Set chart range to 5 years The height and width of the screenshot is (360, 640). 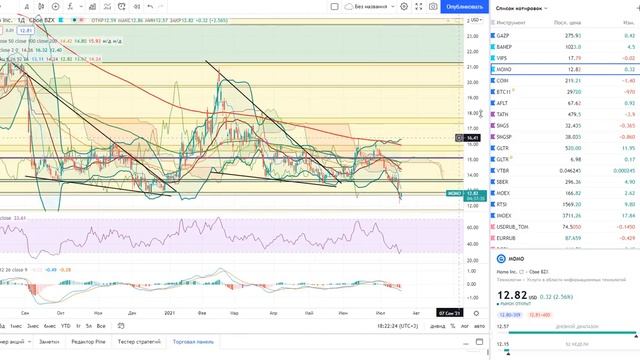[x=89, y=326]
